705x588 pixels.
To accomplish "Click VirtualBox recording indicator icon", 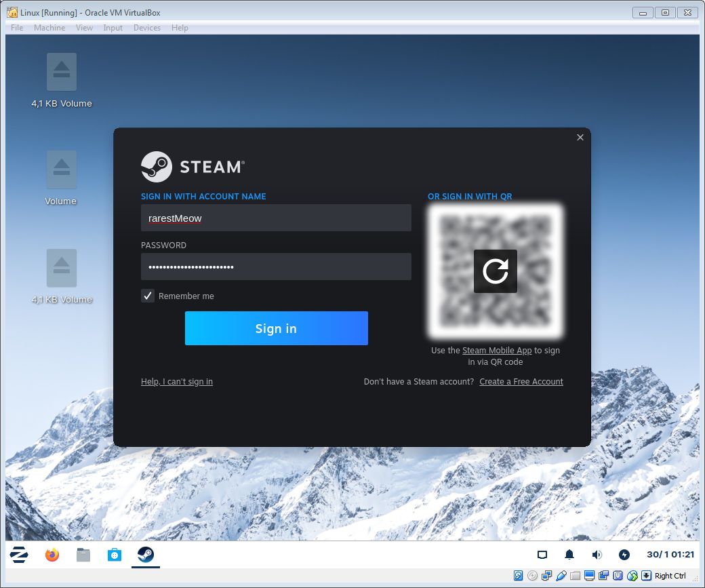I will tap(604, 575).
